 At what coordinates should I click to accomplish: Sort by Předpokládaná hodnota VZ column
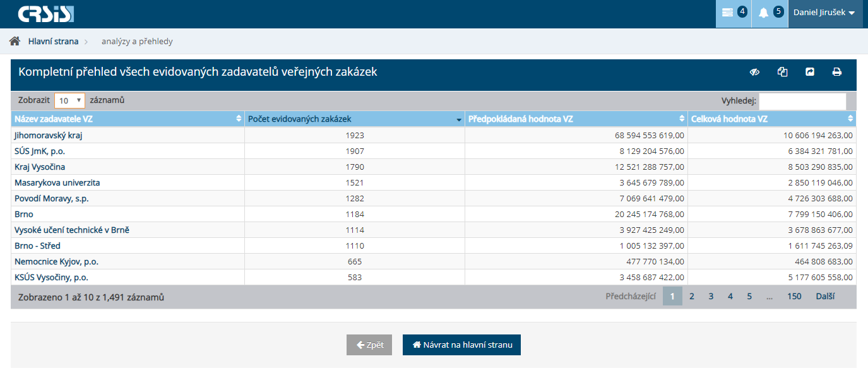click(x=576, y=119)
